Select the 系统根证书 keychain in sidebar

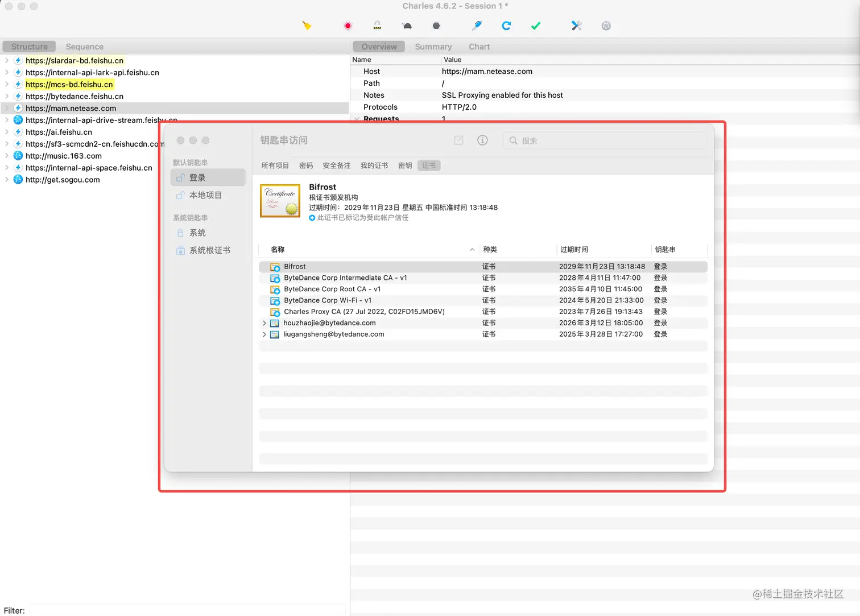point(208,250)
